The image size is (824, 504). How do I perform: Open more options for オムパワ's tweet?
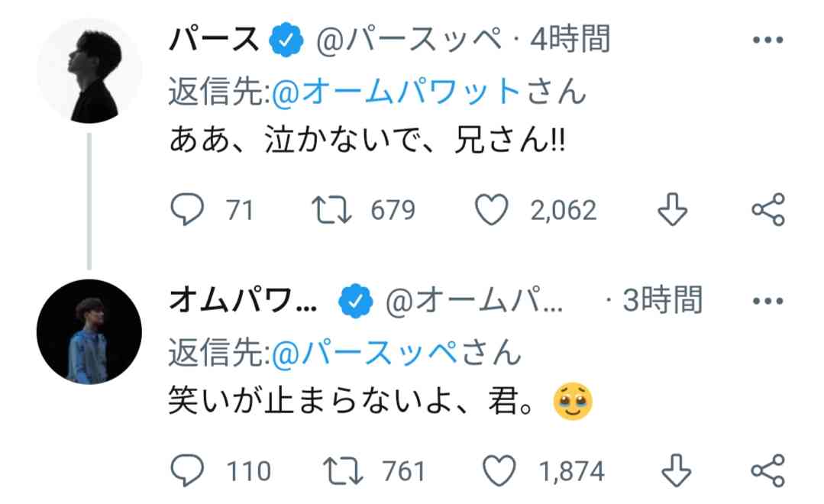tap(767, 301)
